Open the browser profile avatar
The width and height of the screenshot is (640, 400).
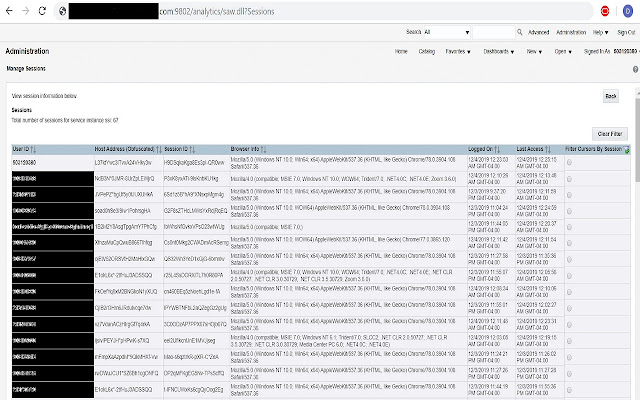[x=628, y=11]
